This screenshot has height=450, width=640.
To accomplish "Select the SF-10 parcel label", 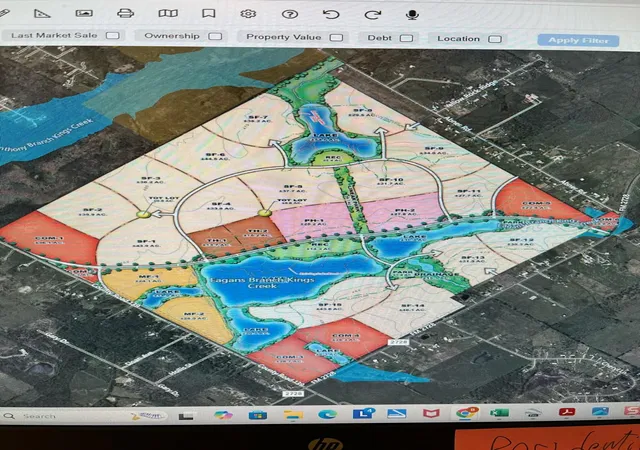I will point(391,181).
